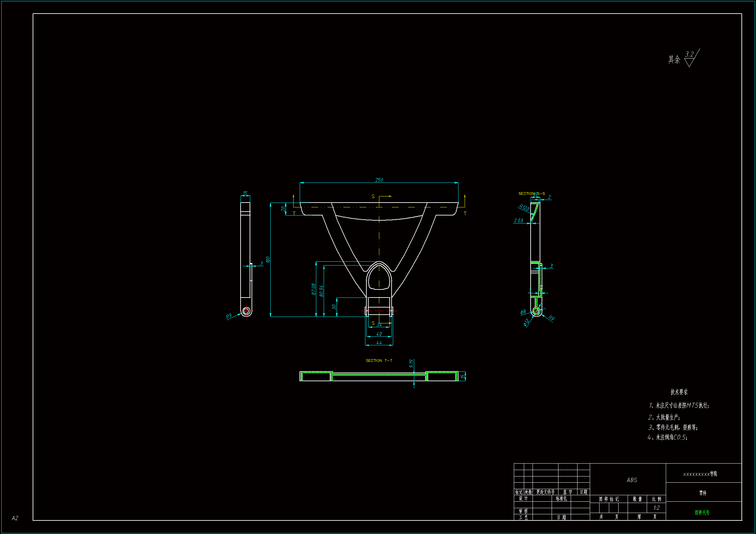This screenshot has height=534, width=756.
Task: Select the SECTION T-T label
Action: pyautogui.click(x=379, y=361)
